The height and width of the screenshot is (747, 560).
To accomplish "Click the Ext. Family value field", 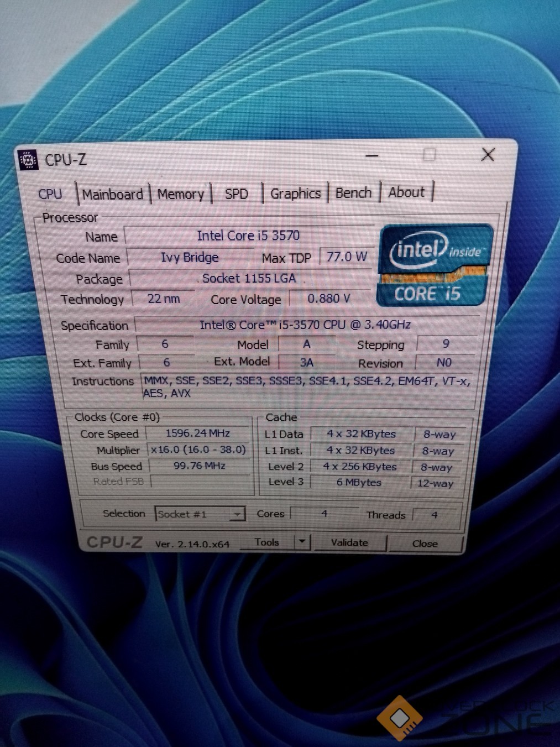I will (167, 363).
